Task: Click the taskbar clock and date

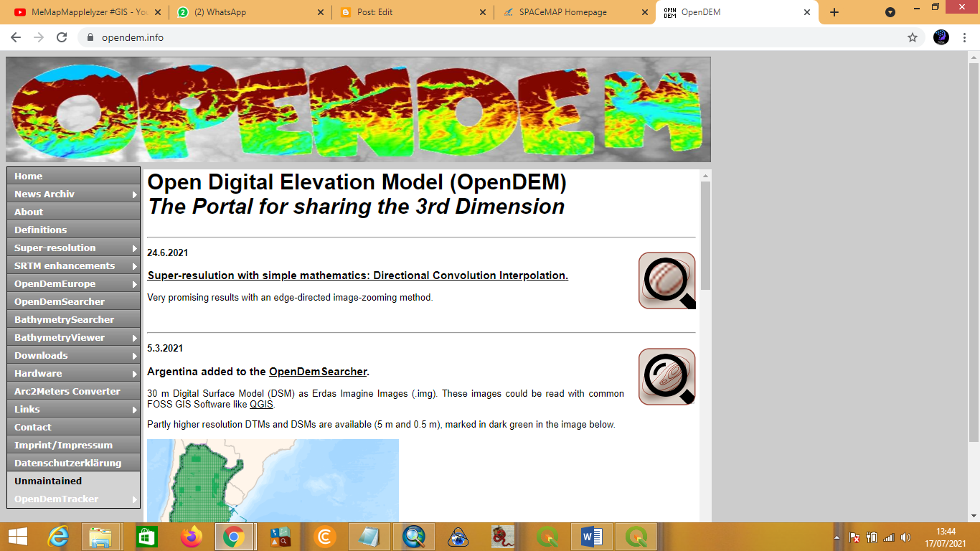Action: coord(946,537)
